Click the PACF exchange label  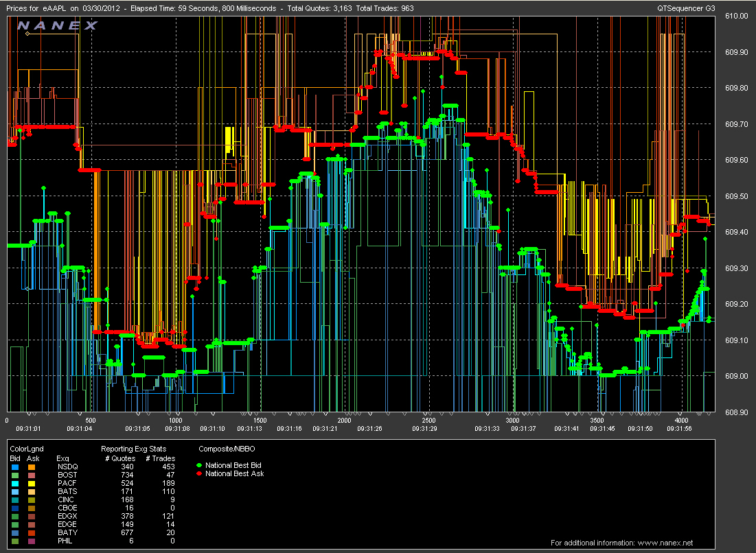pyautogui.click(x=67, y=483)
